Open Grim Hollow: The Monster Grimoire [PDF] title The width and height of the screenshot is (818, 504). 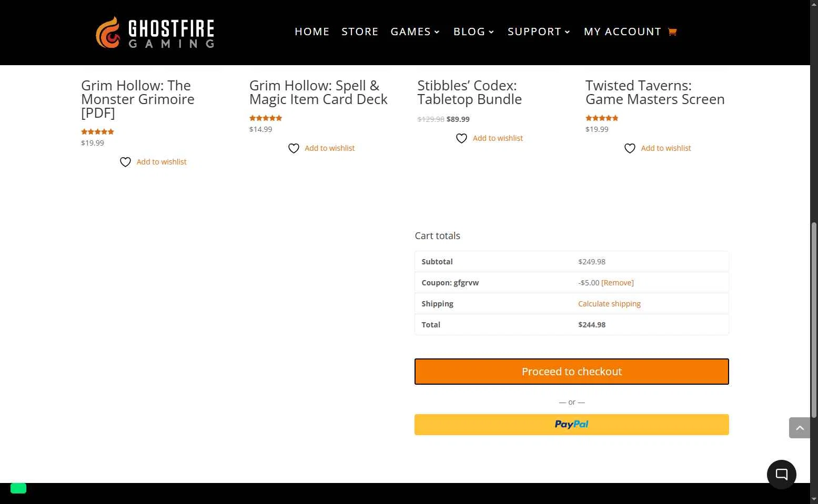pos(138,99)
